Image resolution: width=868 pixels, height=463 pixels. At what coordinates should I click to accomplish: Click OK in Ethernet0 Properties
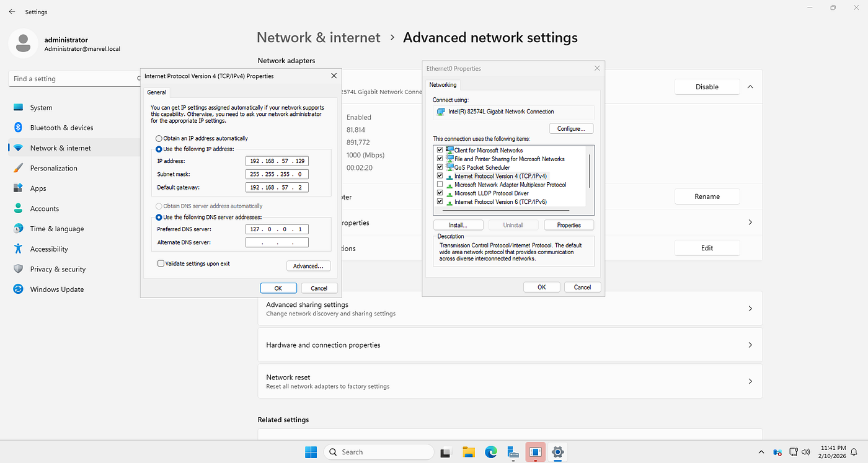tap(542, 287)
